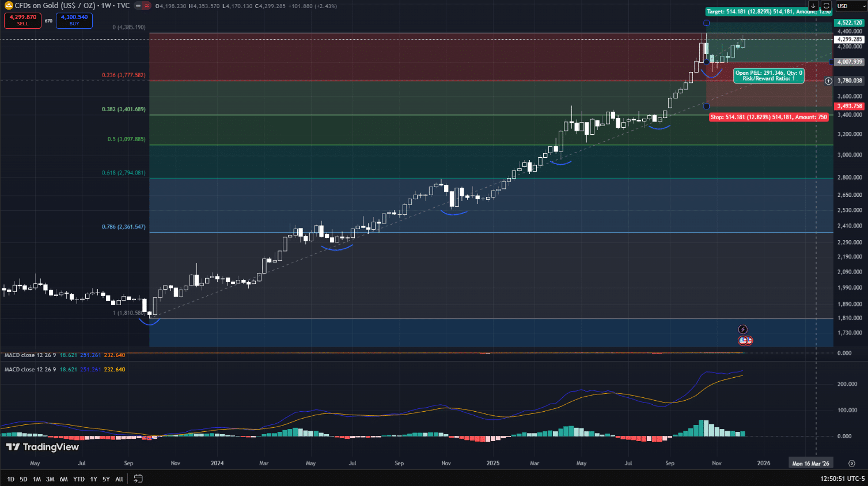The width and height of the screenshot is (868, 486).
Task: Open the USD currency dropdown
Action: [x=851, y=6]
